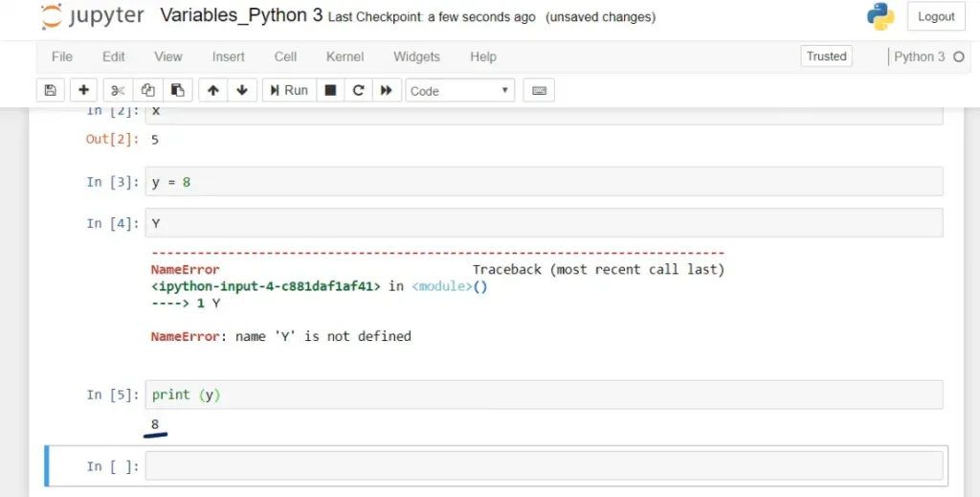Open the Kernel menu
980x497 pixels.
(x=345, y=56)
